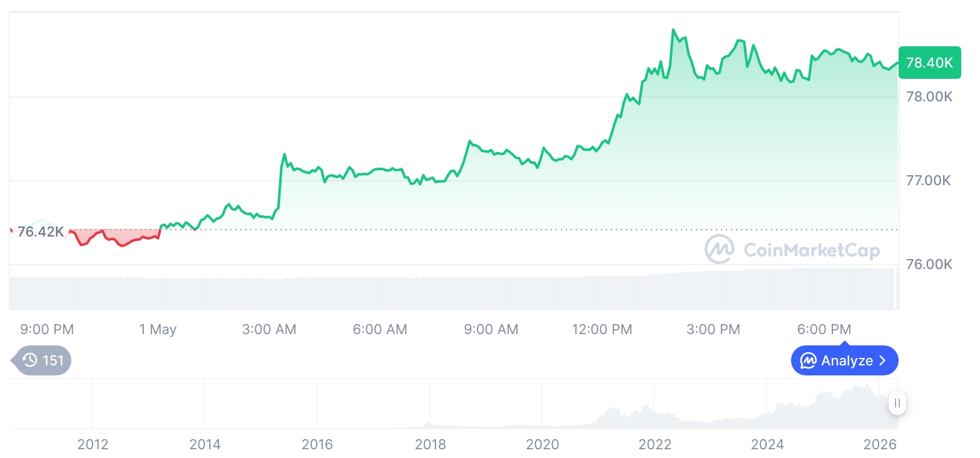Click the red dip section of price line

click(x=116, y=238)
